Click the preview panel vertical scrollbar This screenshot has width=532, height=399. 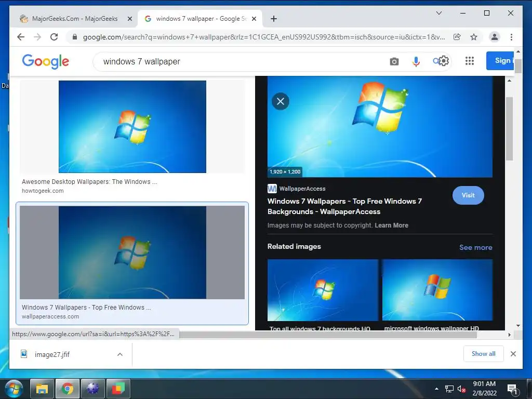[509, 129]
